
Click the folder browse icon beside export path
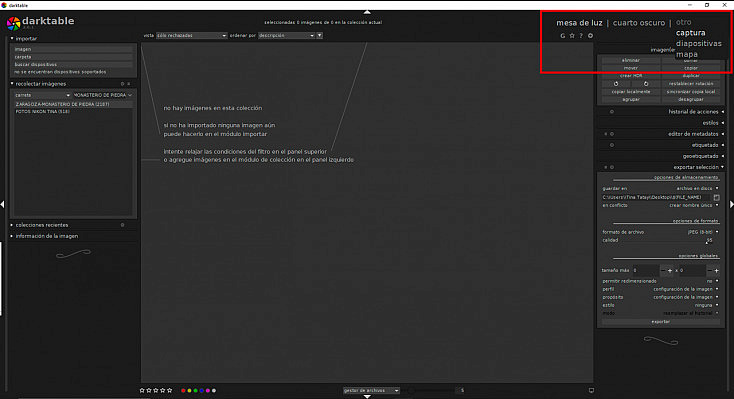[x=716, y=198]
